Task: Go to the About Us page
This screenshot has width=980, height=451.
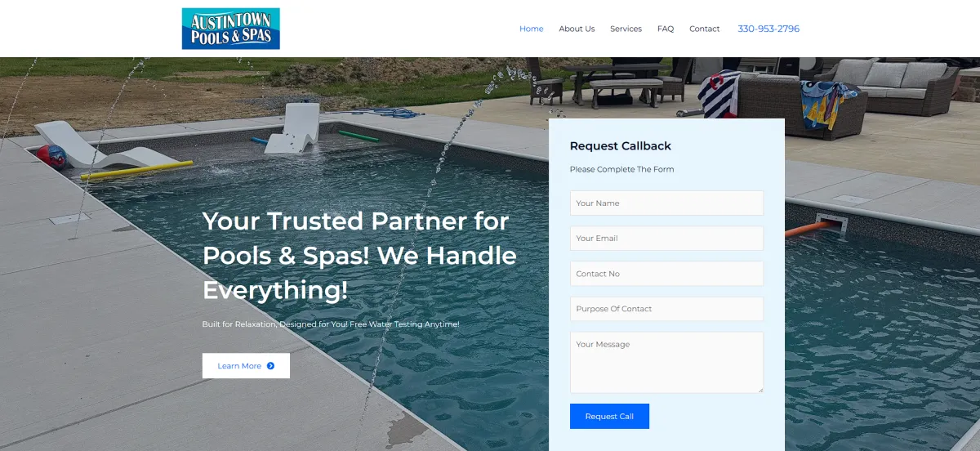Action: click(x=577, y=29)
